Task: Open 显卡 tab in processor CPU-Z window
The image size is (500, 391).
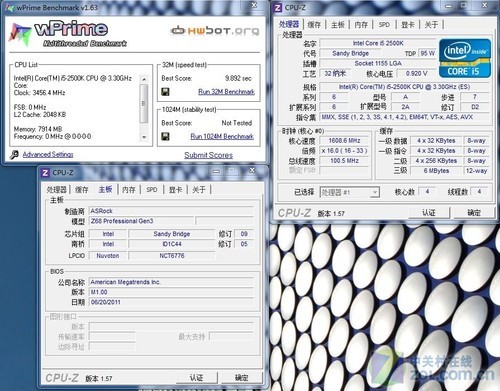Action: (x=407, y=24)
